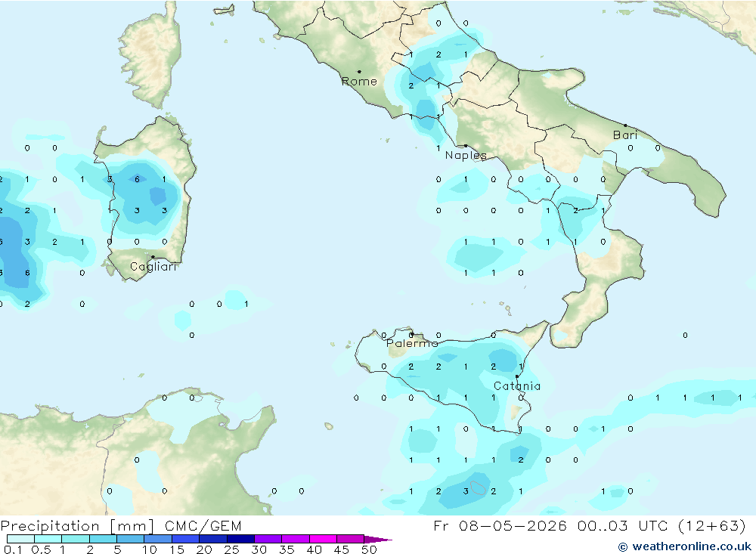This screenshot has height=554, width=756.
Task: Select the 0.5–1 mm legend color
Action: point(48,539)
